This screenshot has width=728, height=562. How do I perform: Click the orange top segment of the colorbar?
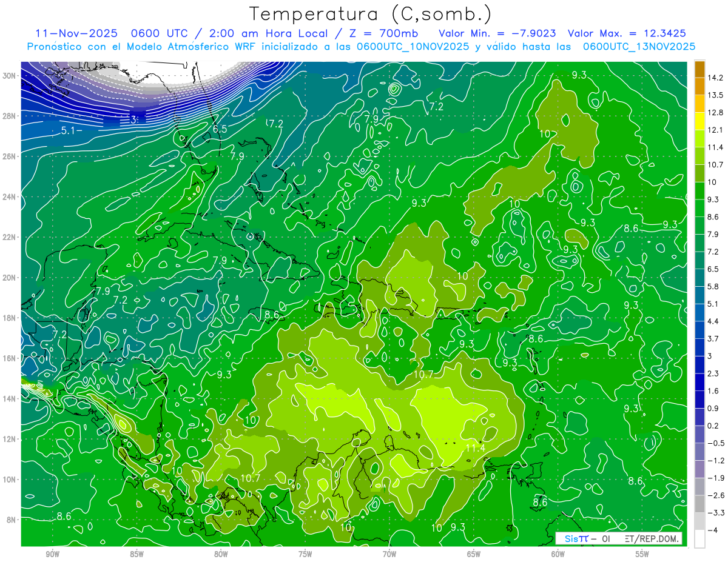pos(699,69)
